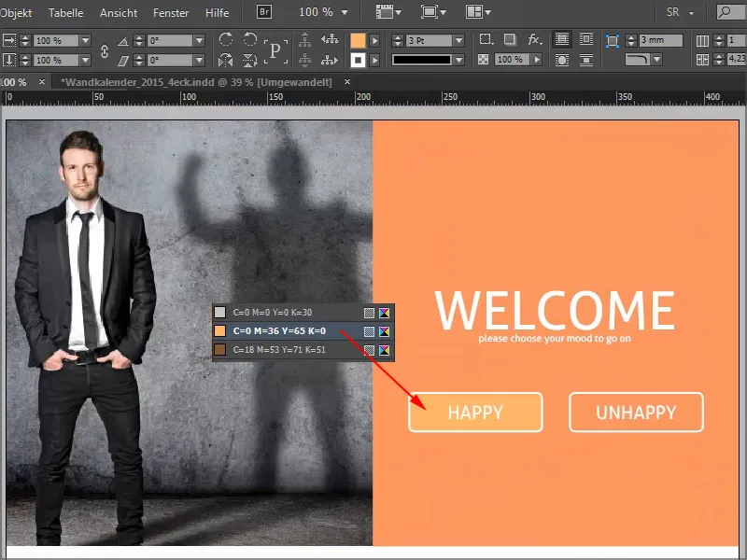Click the horizontal scale percentage icon

coord(9,40)
